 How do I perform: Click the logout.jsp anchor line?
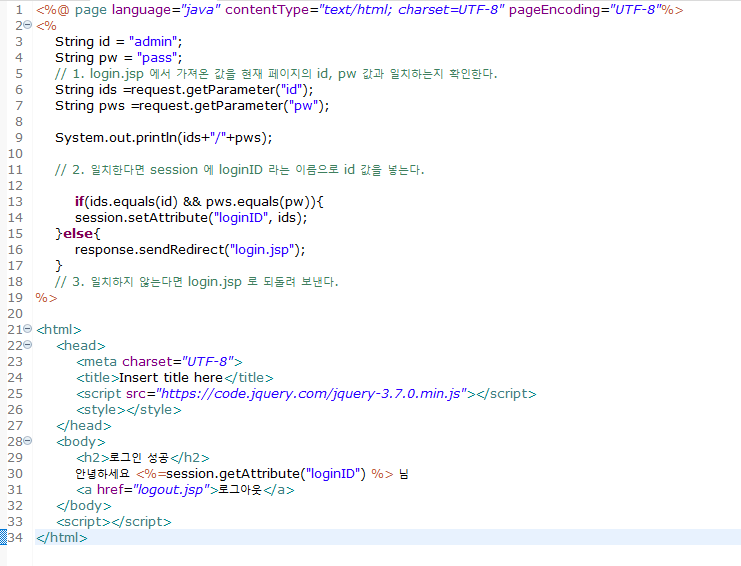coord(185,490)
